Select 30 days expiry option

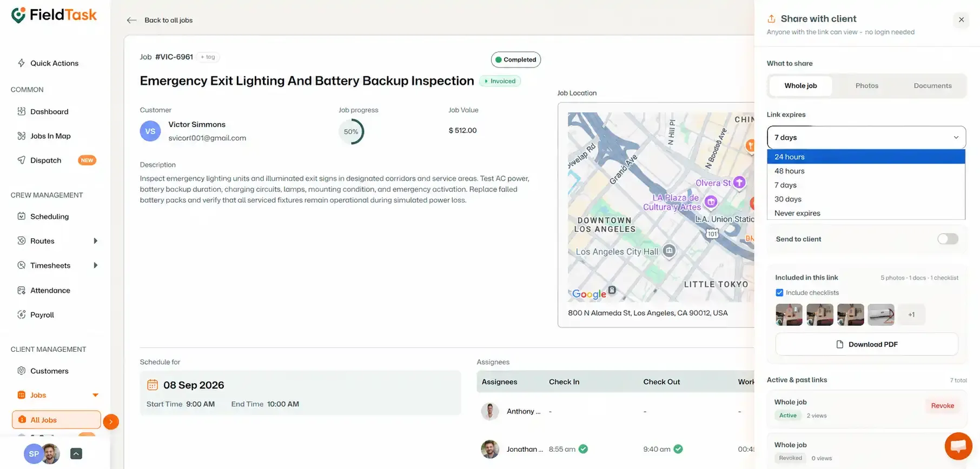(866, 199)
